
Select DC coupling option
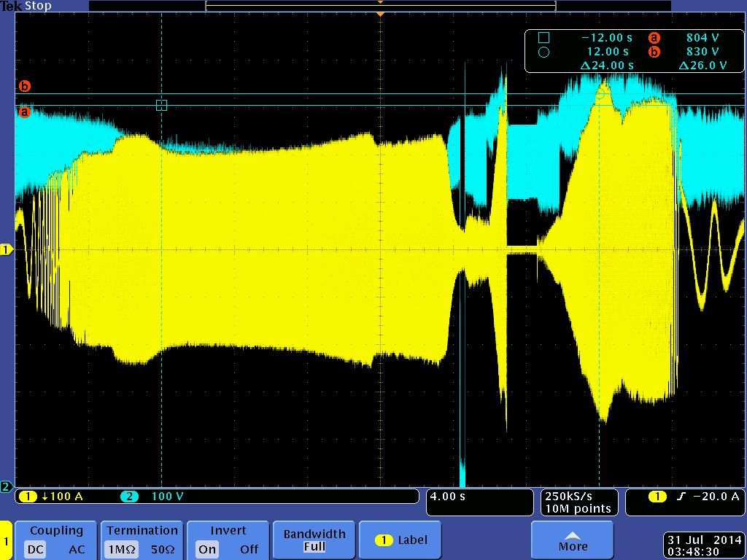pyautogui.click(x=35, y=549)
